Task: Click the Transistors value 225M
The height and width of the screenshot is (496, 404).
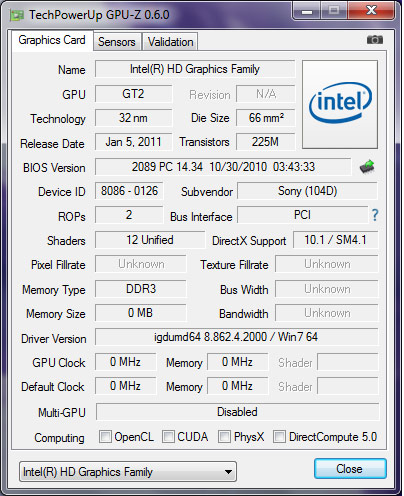Action: point(266,142)
